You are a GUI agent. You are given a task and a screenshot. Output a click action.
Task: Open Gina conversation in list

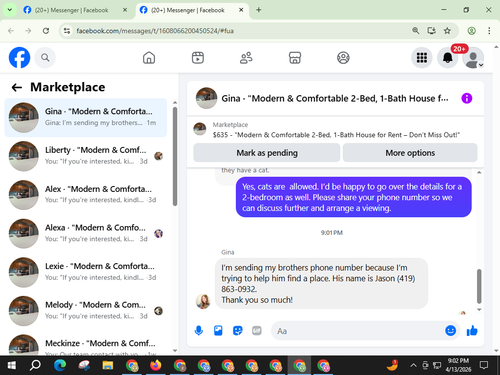[x=86, y=117]
